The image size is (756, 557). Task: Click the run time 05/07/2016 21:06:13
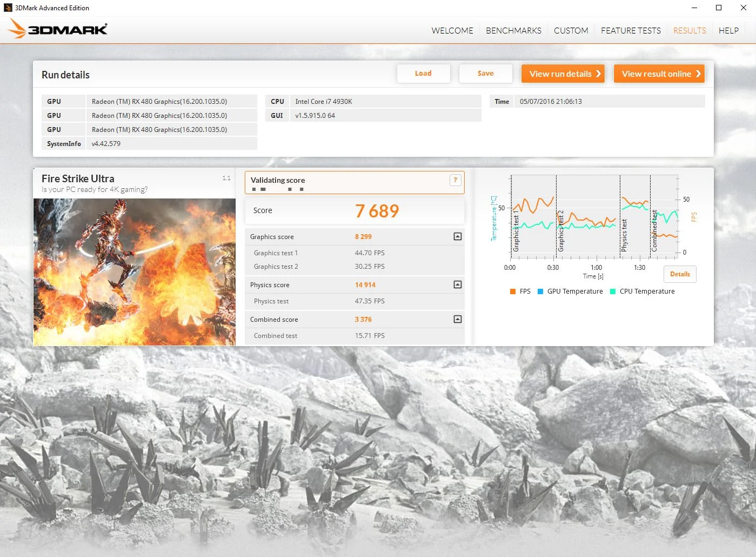point(551,102)
